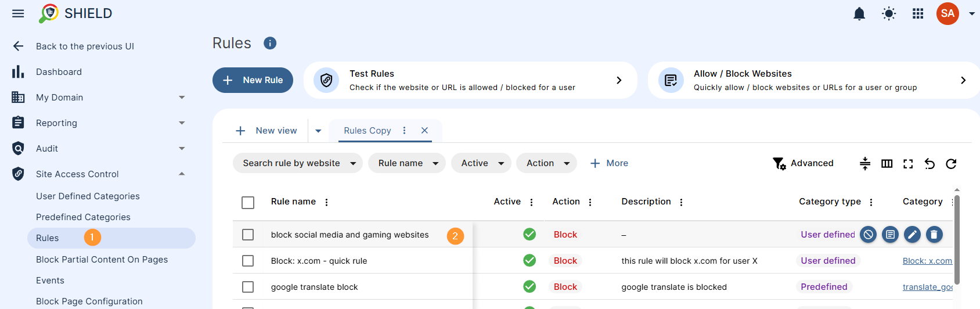Add More filters
Viewport: 980px width, 309px height.
[x=609, y=163]
